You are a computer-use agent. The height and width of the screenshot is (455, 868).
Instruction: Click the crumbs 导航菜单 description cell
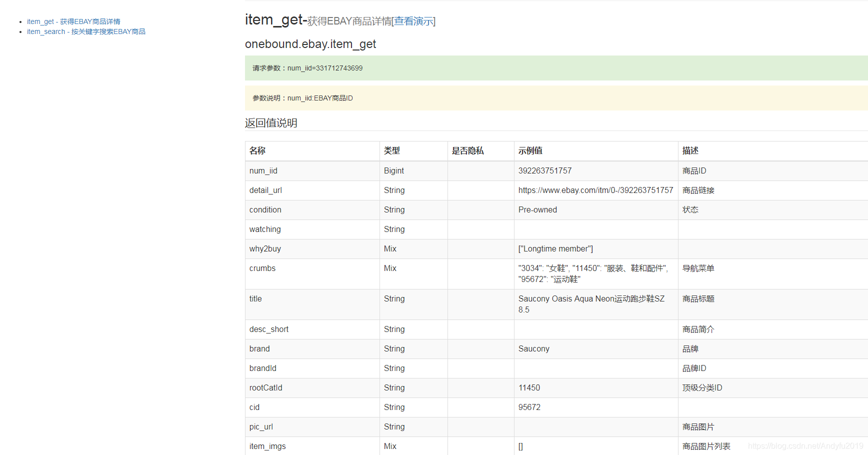pos(698,268)
